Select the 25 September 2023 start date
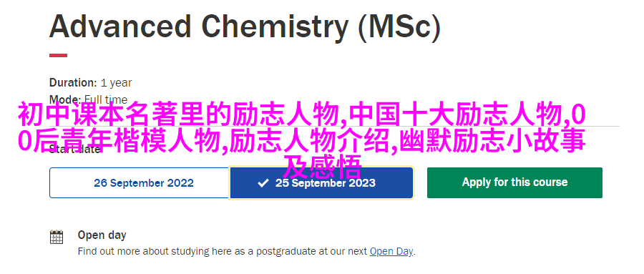644x274 pixels. (321, 183)
